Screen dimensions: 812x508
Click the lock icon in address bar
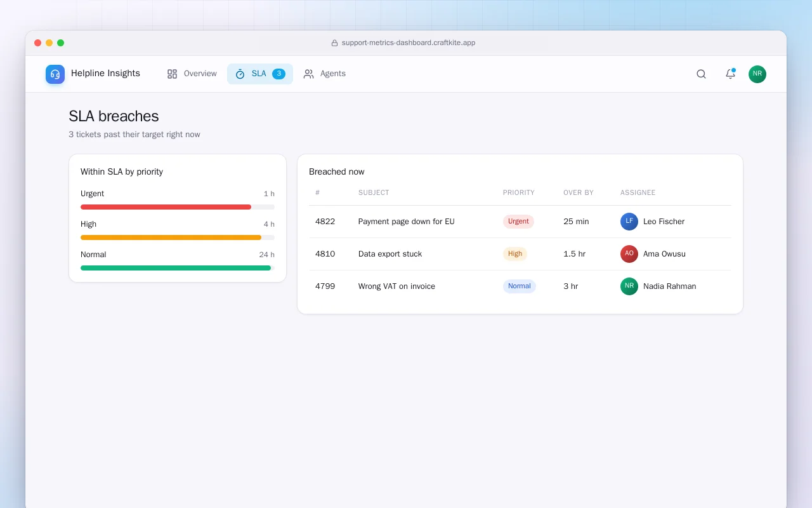tap(334, 43)
